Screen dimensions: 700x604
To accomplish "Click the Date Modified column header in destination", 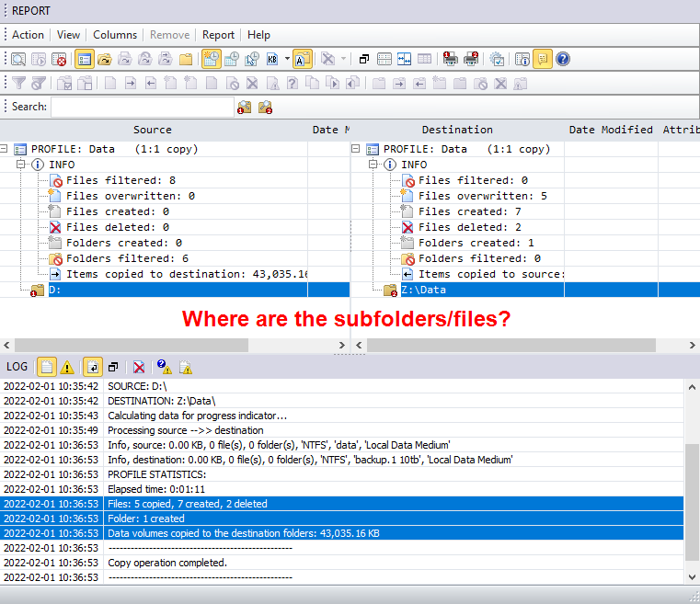I will [x=610, y=130].
